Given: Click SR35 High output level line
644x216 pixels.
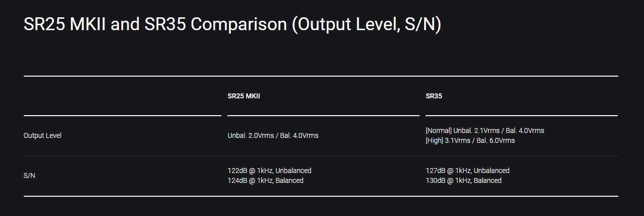Looking at the screenshot, I should pyautogui.click(x=470, y=140).
